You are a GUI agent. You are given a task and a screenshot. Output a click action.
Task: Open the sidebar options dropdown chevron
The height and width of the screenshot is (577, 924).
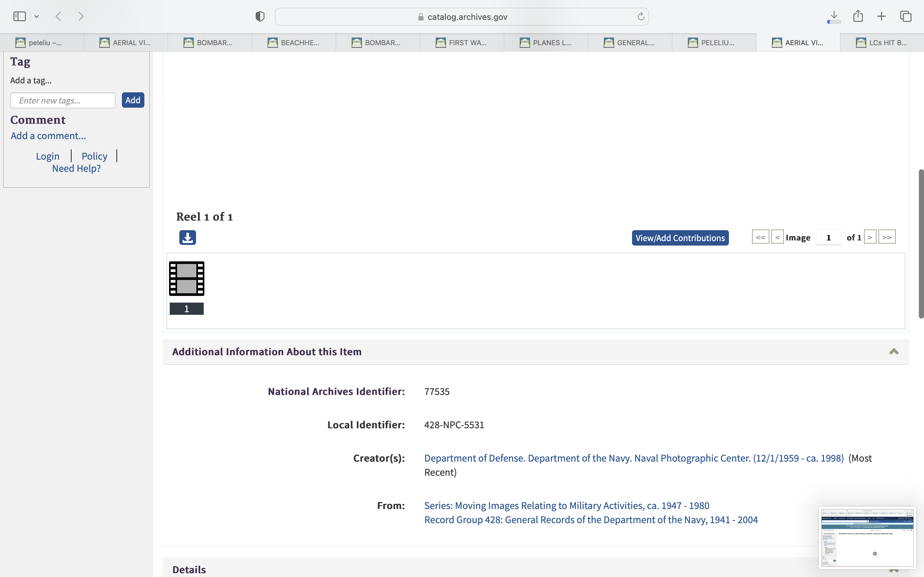pos(37,16)
